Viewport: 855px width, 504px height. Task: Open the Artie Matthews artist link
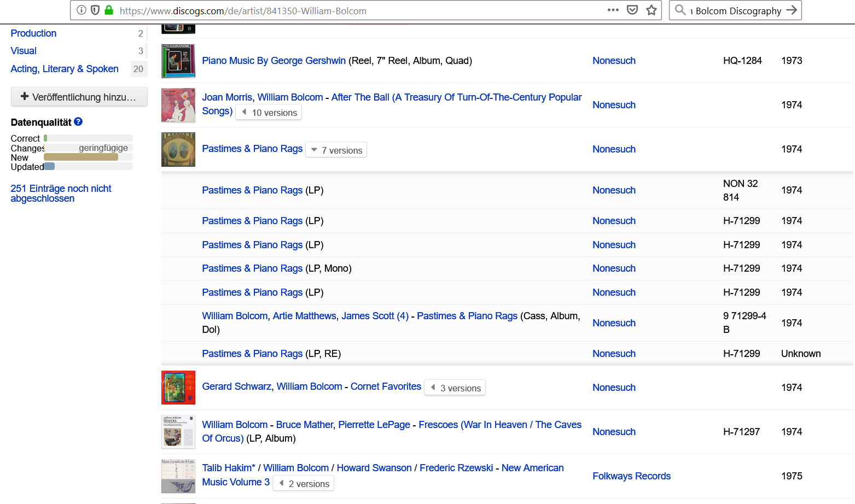304,316
